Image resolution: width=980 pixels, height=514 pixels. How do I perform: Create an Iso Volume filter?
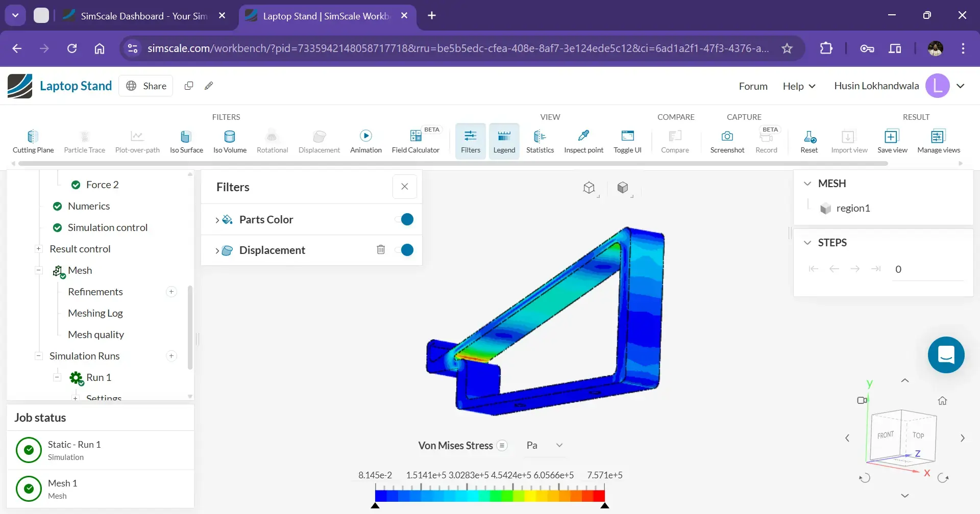point(229,141)
